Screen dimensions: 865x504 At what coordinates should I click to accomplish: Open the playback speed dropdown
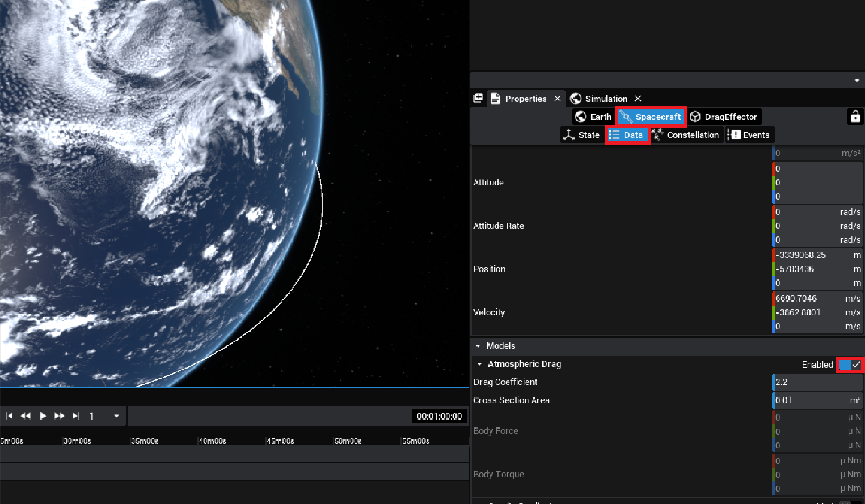(116, 416)
